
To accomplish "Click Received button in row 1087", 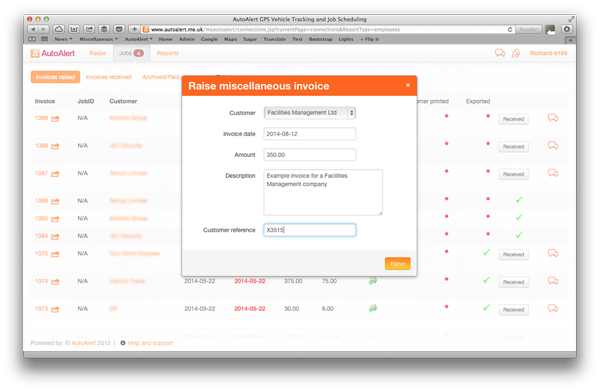I will [514, 174].
